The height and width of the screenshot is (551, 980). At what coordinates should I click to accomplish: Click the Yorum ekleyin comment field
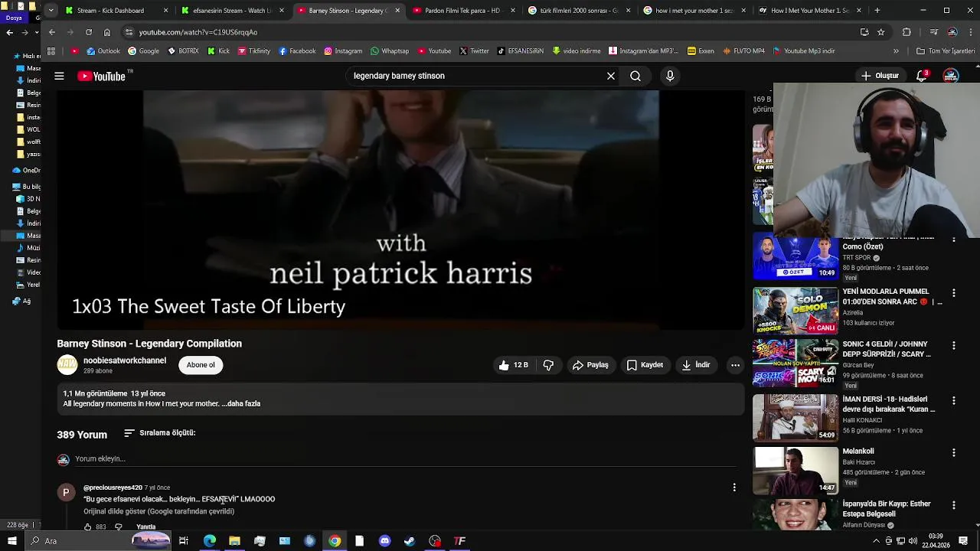[406, 459]
